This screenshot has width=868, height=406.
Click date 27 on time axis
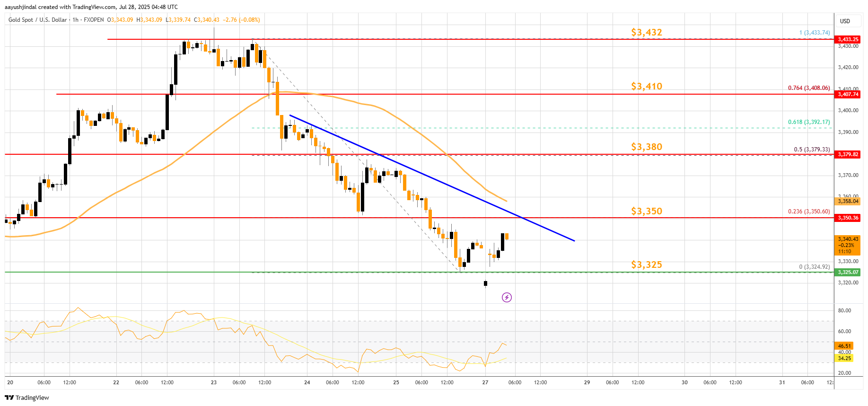[485, 382]
